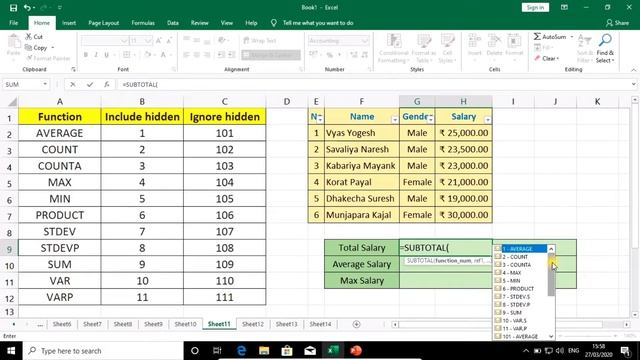
Task: Collapse the ribbon chevron
Action: click(x=633, y=70)
